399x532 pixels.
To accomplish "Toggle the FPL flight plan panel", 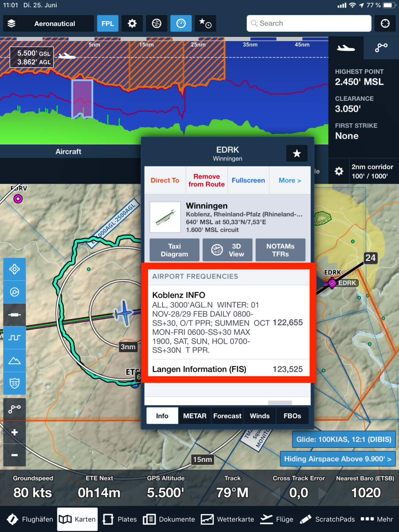I will pos(108,23).
